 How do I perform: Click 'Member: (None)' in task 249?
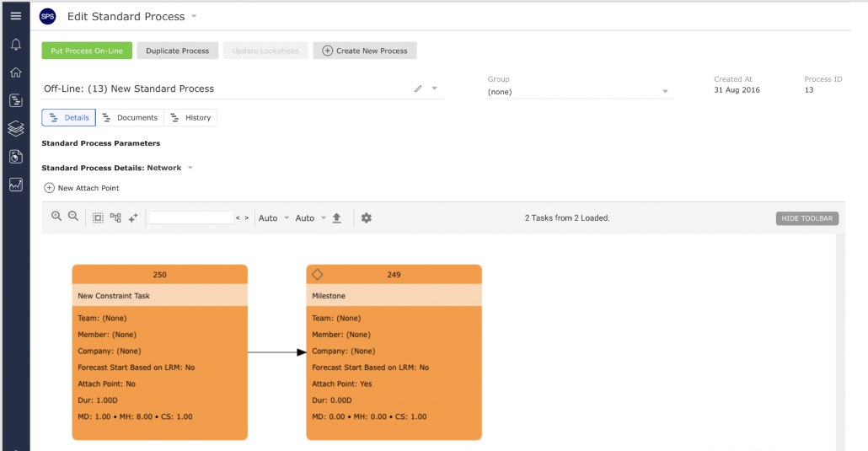341,335
